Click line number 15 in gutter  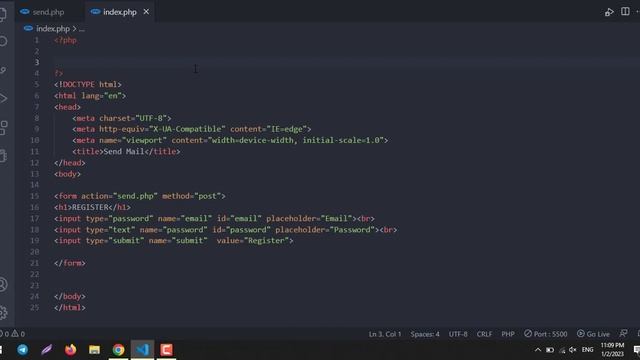[x=35, y=196]
